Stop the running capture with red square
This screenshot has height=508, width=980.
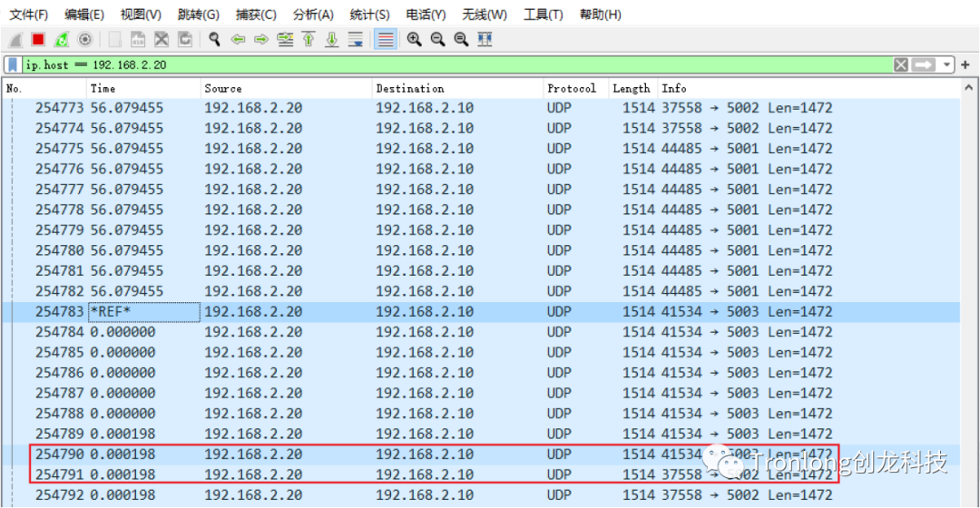tap(38, 39)
